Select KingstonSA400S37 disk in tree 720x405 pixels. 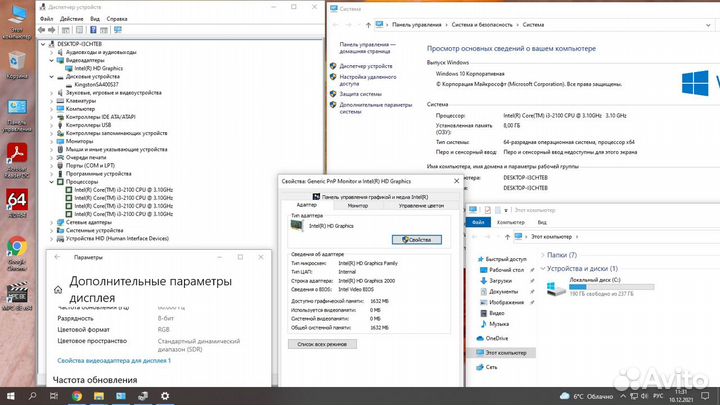click(96, 84)
